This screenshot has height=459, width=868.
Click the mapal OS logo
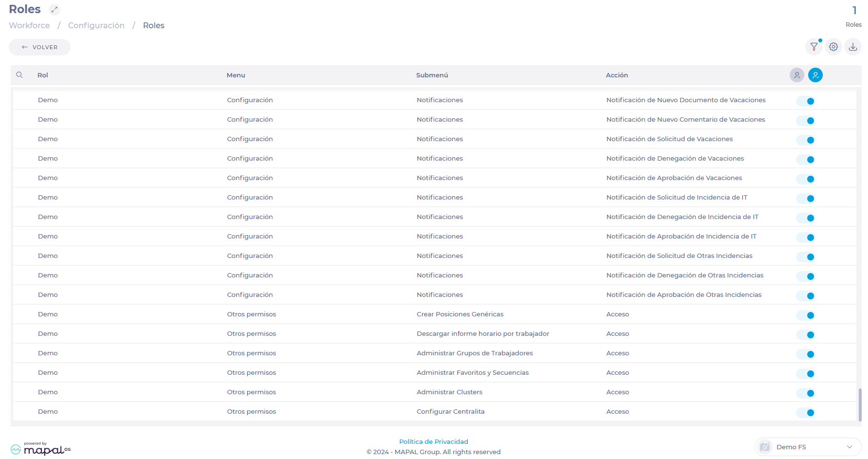point(41,449)
